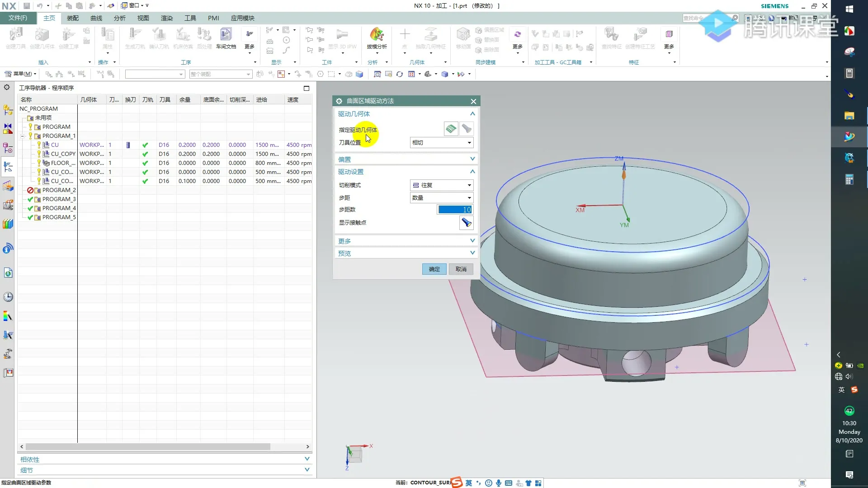The image size is (868, 488).
Task: Open the Analysis ribbon tab
Action: tap(119, 18)
